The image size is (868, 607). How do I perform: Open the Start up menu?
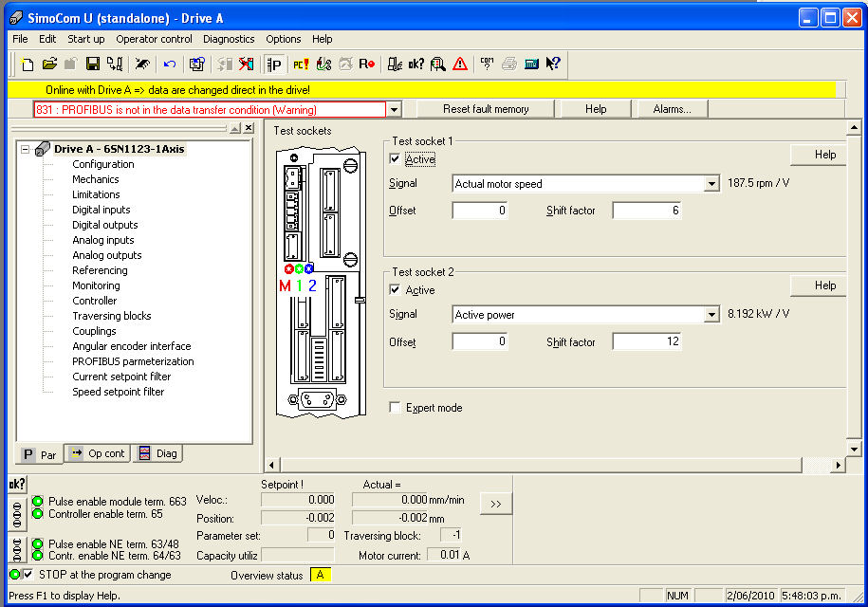coord(85,39)
